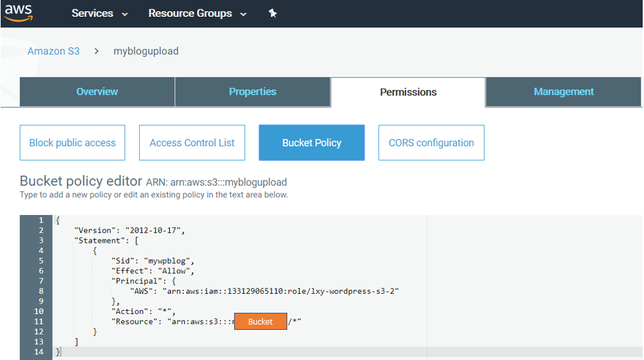The image size is (644, 360).
Task: Switch to the Overview tab
Action: pyautogui.click(x=97, y=92)
